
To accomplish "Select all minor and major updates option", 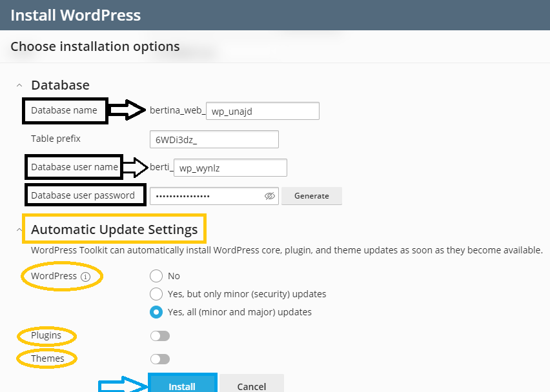I will (x=156, y=312).
